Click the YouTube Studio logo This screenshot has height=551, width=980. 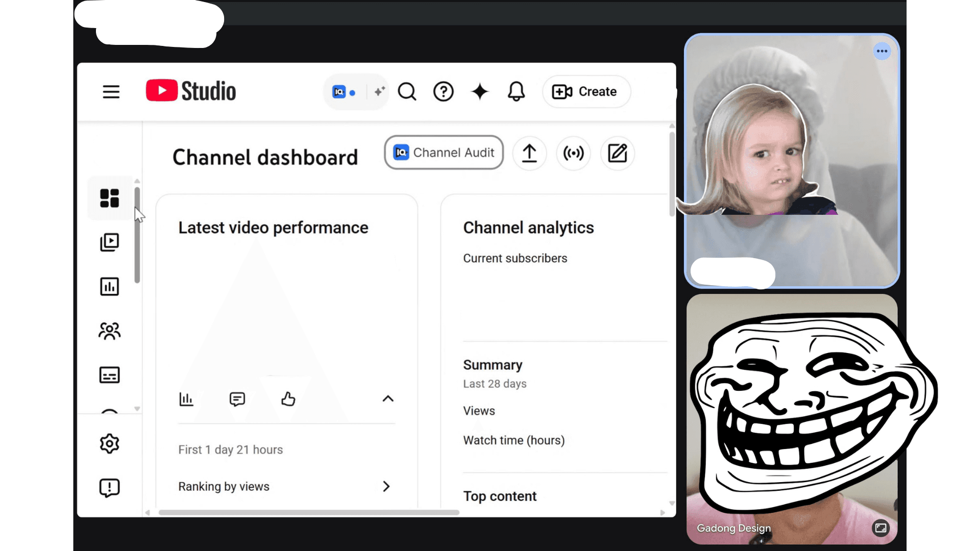[x=191, y=91]
